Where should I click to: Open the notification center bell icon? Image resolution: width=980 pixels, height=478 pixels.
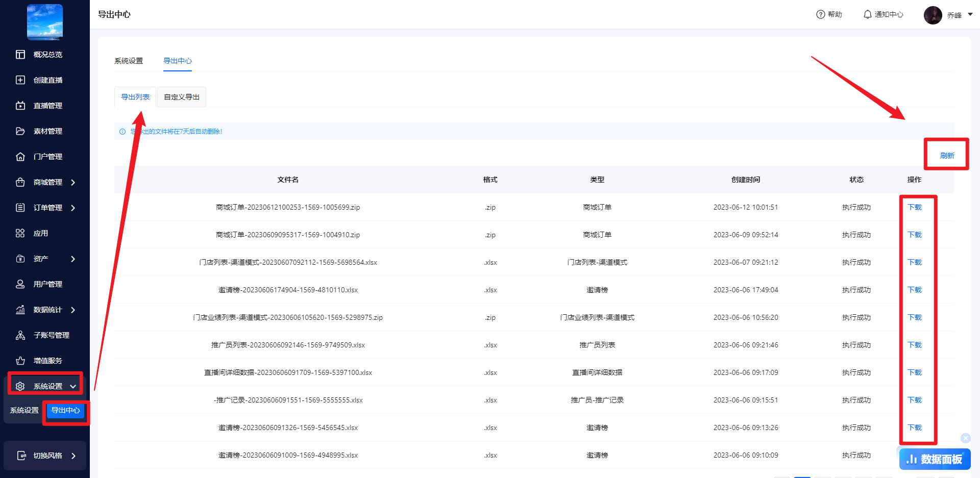(x=867, y=14)
